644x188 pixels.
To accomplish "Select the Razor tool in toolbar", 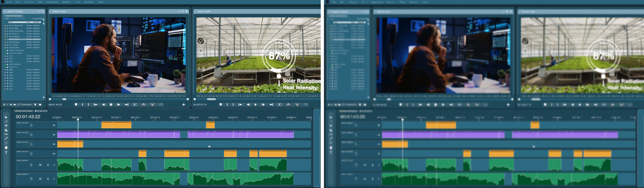I will tap(6, 131).
